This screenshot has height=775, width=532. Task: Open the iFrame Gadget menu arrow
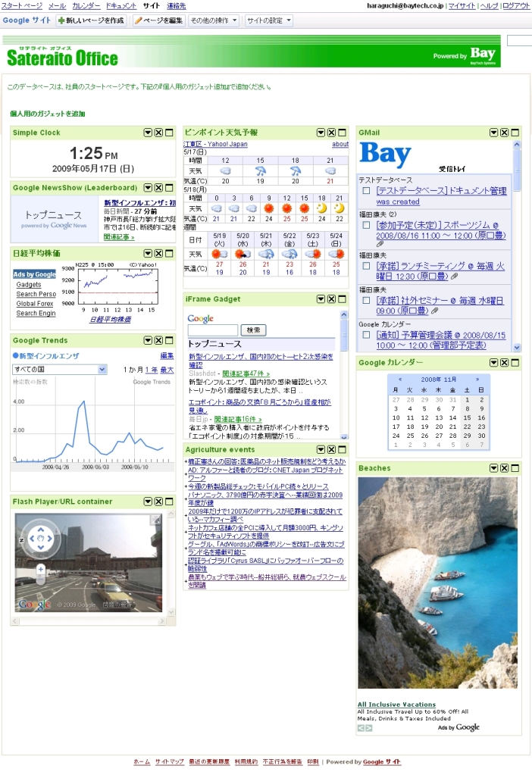tap(321, 299)
